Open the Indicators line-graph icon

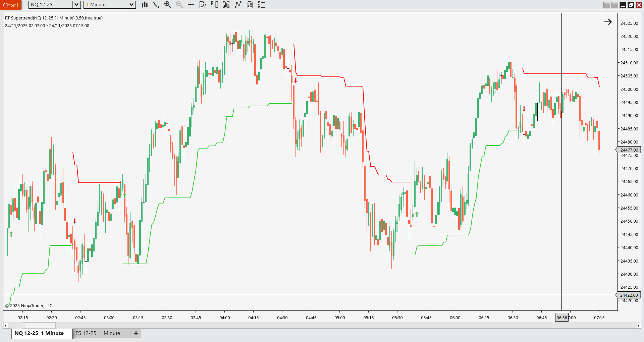[238, 5]
